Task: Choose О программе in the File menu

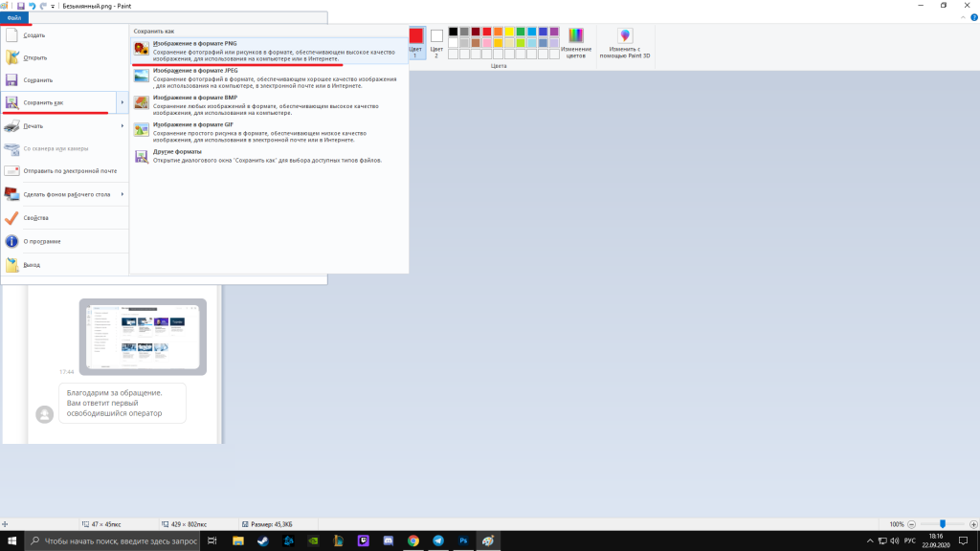Action: tap(64, 241)
